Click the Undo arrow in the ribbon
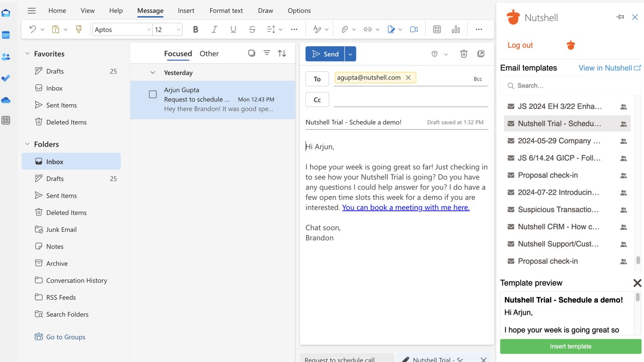644x362 pixels. 33,29
